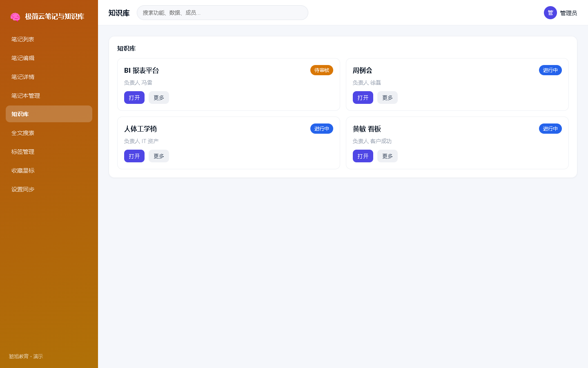This screenshot has width=588, height=368.
Task: Click the pink brain logo icon
Action: (15, 16)
